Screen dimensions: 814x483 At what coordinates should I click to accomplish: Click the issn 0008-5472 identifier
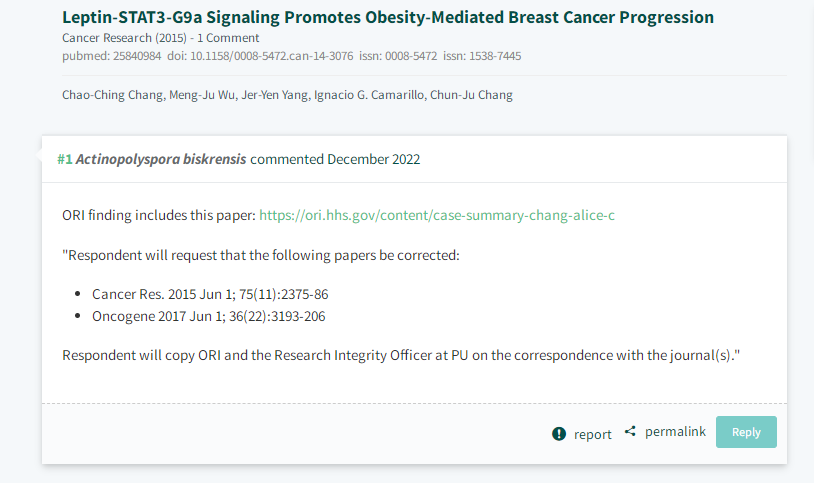click(x=398, y=56)
